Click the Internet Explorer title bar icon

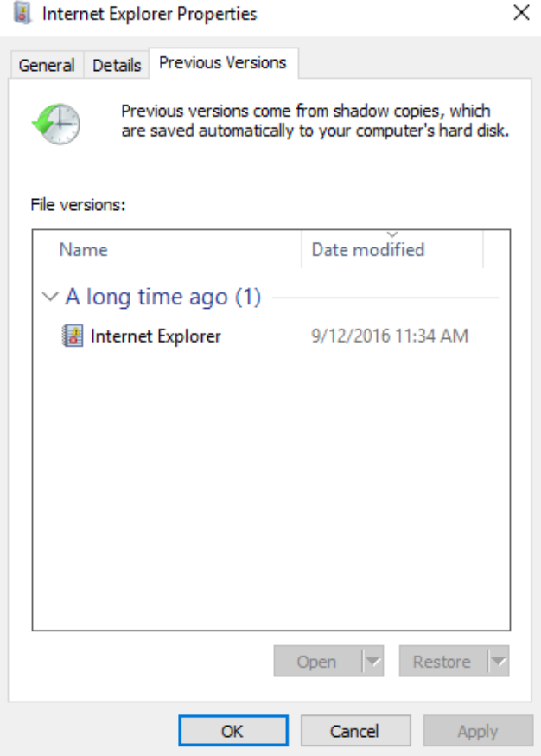(22, 13)
